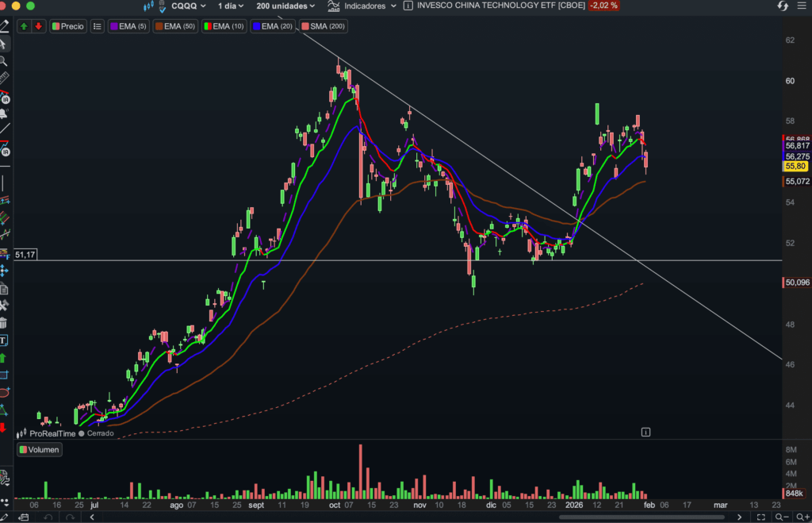Select the text annotation tool
This screenshot has height=523, width=812.
[x=4, y=340]
